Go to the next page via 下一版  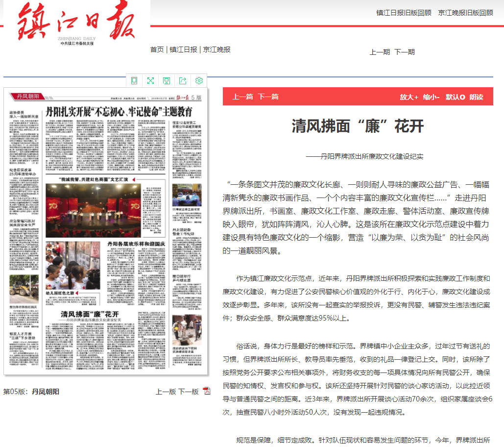click(x=188, y=392)
